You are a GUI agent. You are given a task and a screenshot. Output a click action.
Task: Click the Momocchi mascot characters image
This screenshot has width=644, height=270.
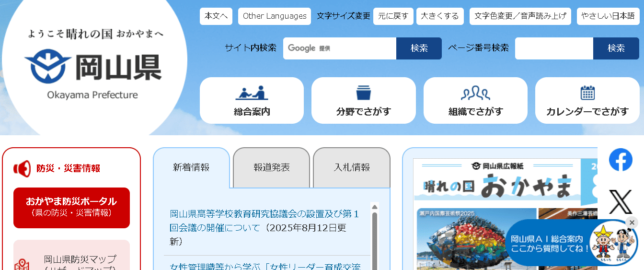click(613, 244)
